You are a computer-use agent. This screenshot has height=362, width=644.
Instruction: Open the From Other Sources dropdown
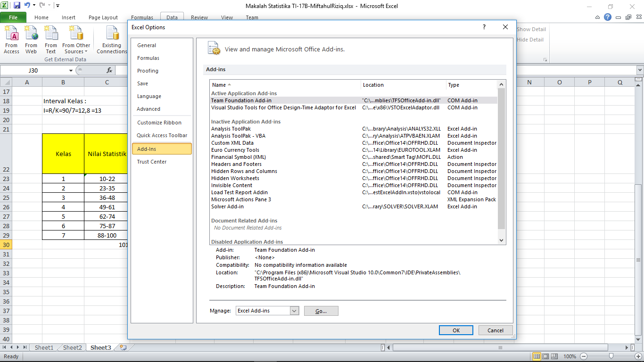pyautogui.click(x=76, y=41)
